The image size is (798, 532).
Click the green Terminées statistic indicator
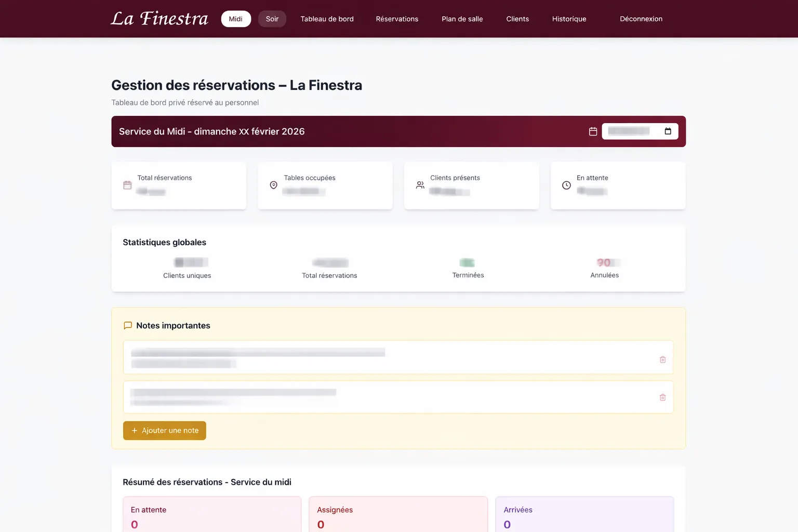(467, 262)
